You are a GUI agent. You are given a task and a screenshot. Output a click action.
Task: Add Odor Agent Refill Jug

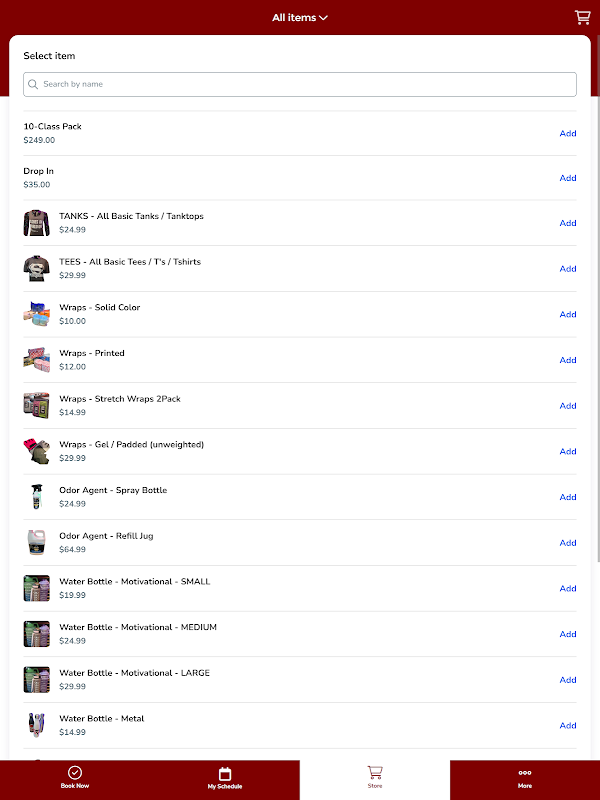point(568,543)
